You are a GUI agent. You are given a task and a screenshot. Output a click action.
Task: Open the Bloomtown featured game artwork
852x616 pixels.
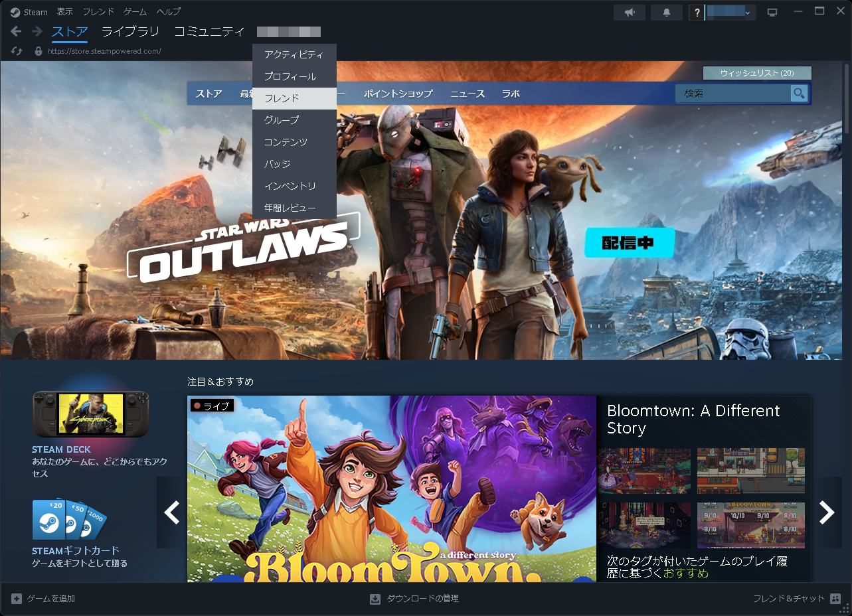pos(392,489)
